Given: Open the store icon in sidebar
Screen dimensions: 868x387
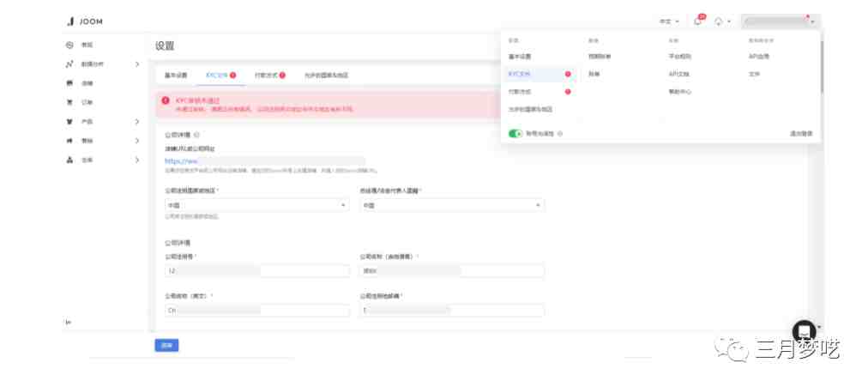Looking at the screenshot, I should point(69,83).
